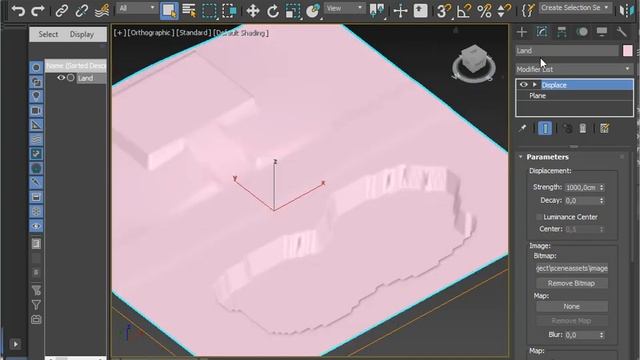Toggle Percent Snap
Image resolution: width=640 pixels, height=360 pixels.
point(484,11)
